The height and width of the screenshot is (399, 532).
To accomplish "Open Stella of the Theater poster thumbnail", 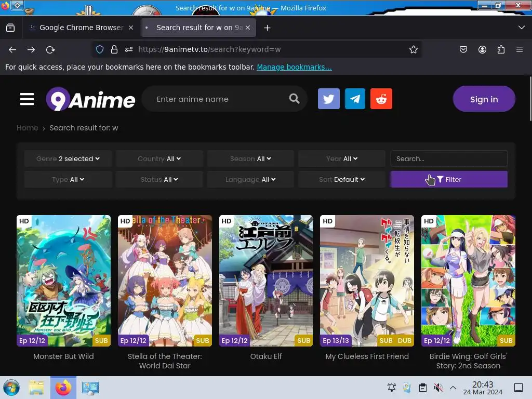I will pyautogui.click(x=165, y=281).
